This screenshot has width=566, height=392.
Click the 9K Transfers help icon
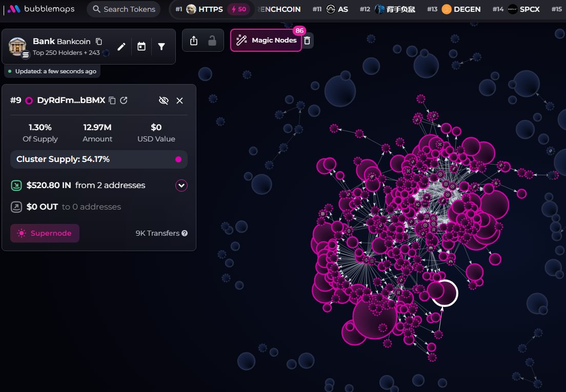pyautogui.click(x=185, y=233)
